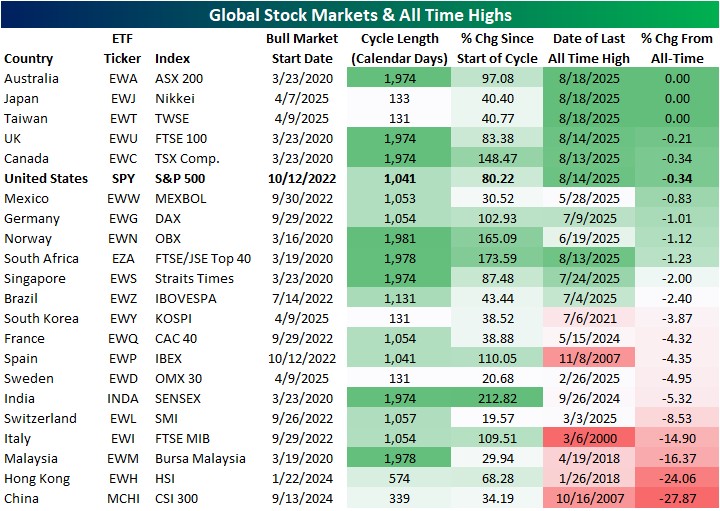Select the Country column header
Viewport: 720px width, 511px height.
click(x=29, y=59)
